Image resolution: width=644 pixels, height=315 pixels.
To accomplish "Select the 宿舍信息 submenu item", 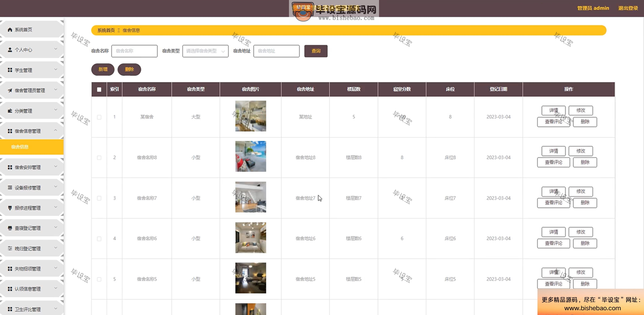I will pos(32,147).
